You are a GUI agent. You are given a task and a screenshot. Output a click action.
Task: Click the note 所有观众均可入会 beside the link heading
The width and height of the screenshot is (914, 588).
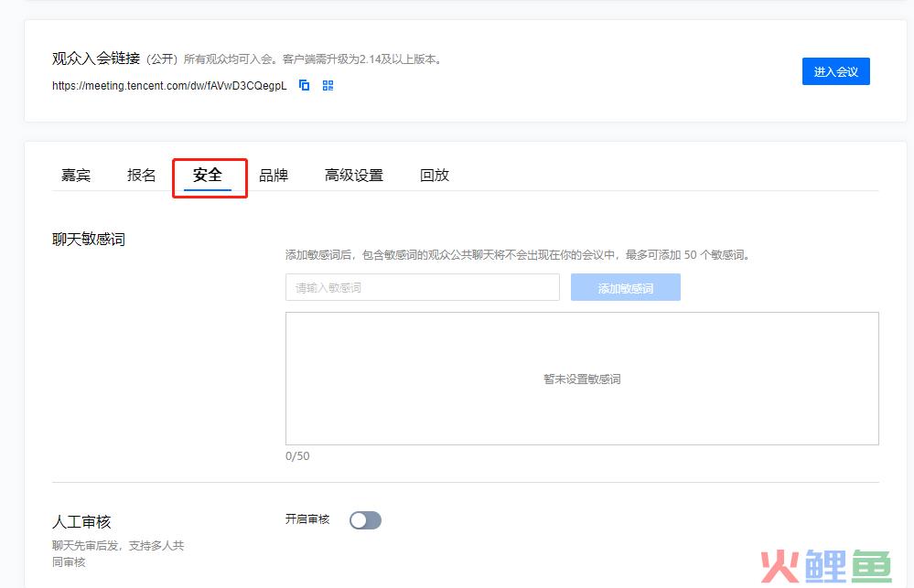[313, 59]
